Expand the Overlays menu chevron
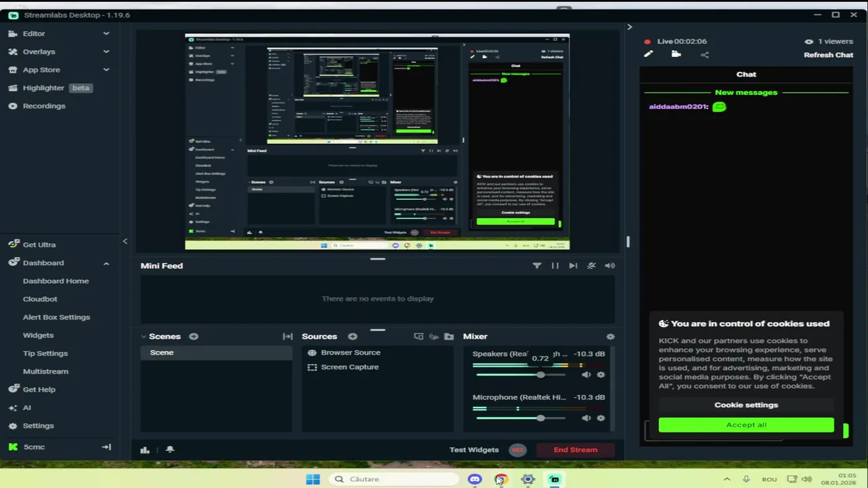The height and width of the screenshot is (488, 868). pos(106,52)
